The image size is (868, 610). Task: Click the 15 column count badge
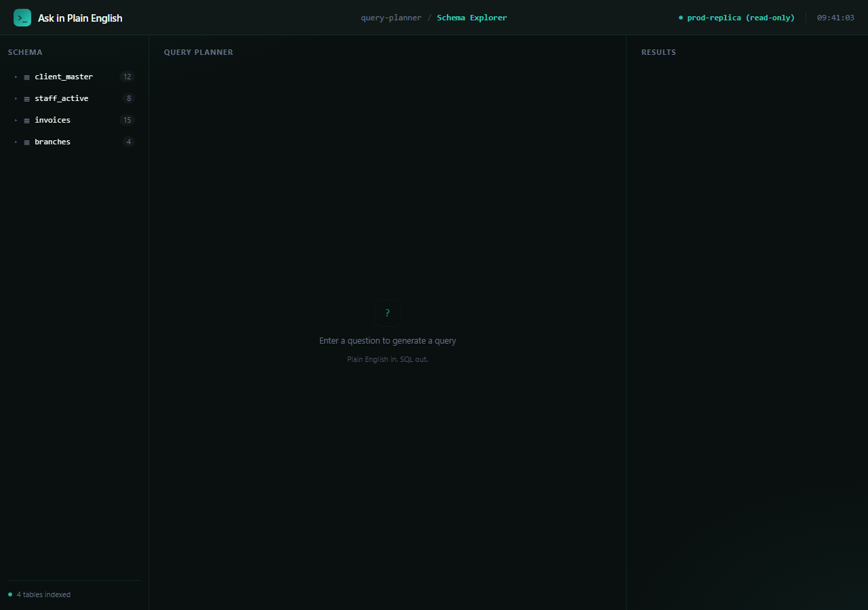(x=127, y=120)
